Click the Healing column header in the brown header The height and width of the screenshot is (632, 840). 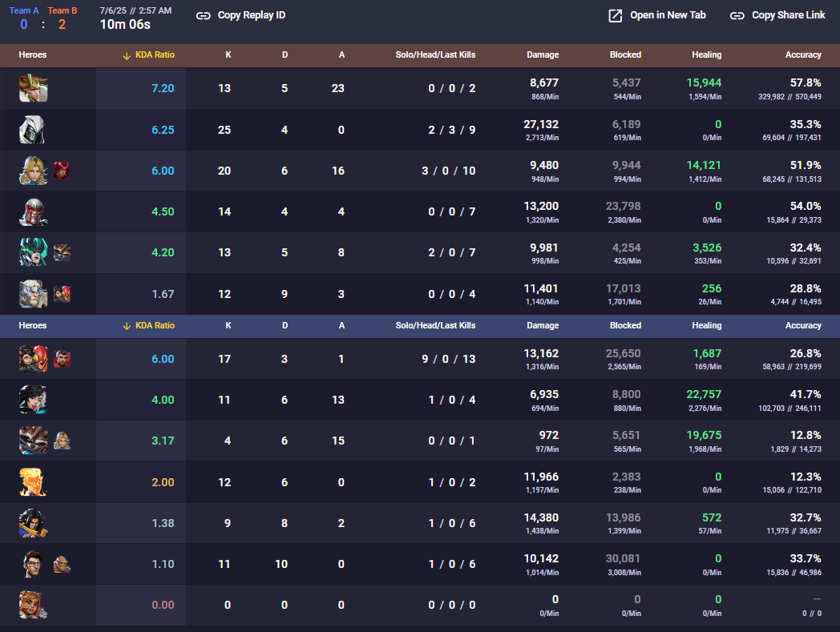[x=707, y=54]
